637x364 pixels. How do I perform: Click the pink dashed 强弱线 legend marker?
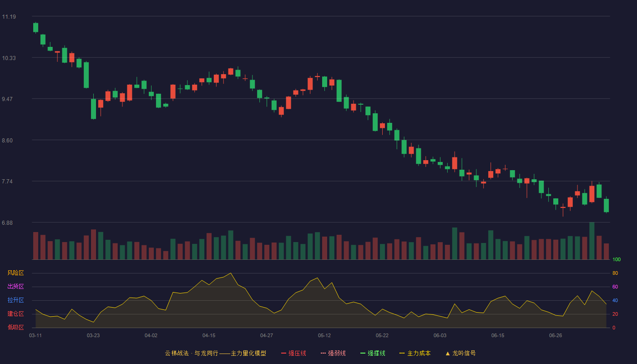point(323,353)
